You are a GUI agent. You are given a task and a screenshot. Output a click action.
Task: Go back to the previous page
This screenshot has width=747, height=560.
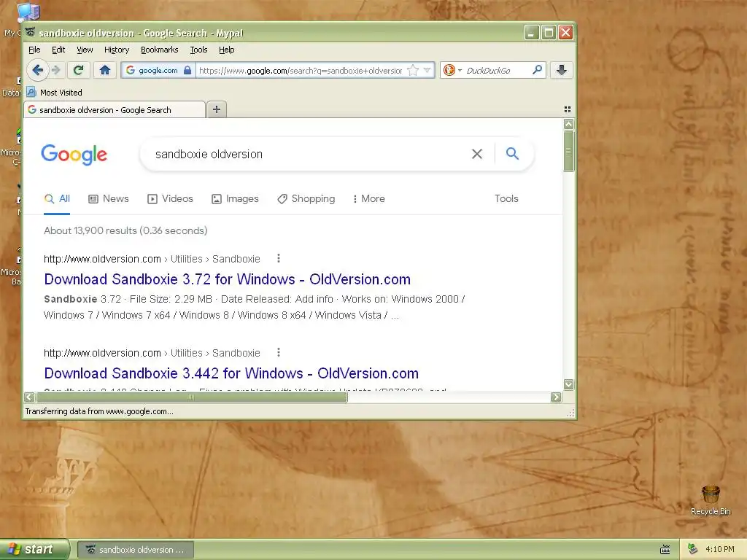tap(38, 71)
